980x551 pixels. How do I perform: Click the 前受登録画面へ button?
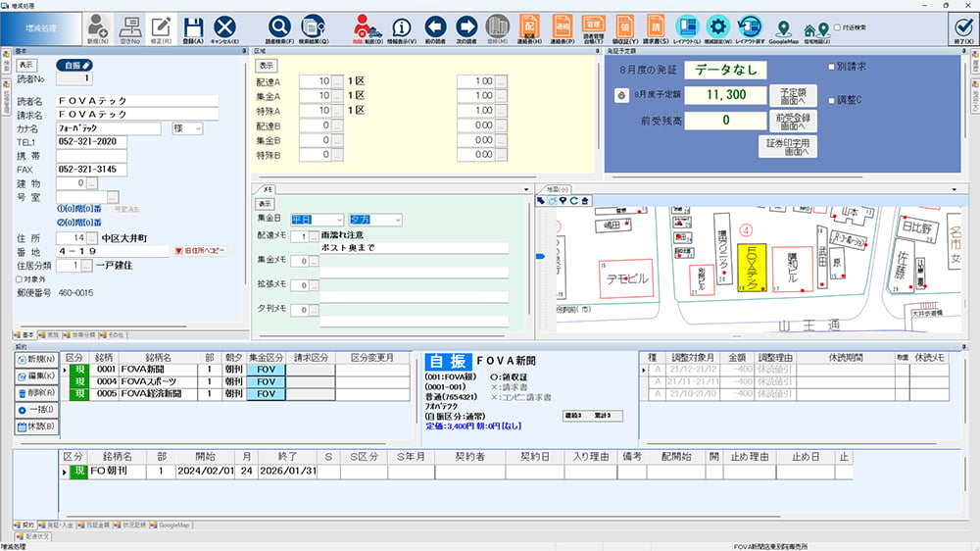coord(793,122)
